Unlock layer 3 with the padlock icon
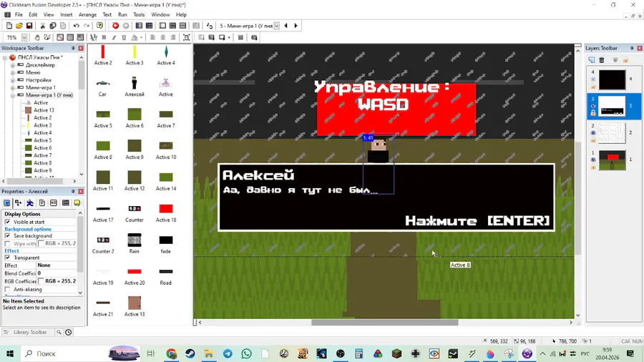This screenshot has height=362, width=644. pyautogui.click(x=593, y=112)
